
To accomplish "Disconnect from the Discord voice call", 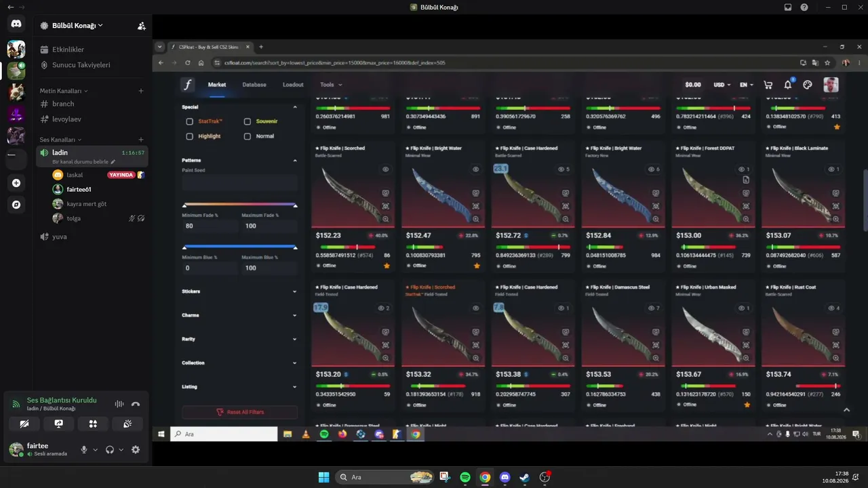I will (x=136, y=404).
